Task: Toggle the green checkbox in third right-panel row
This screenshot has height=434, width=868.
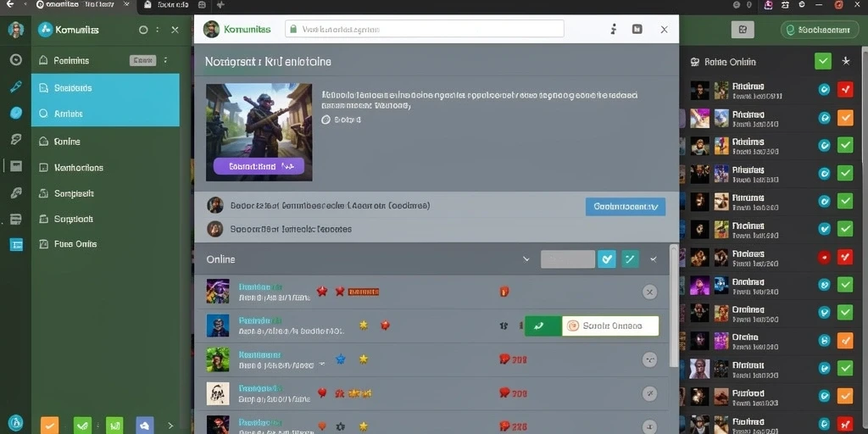Action: (845, 145)
